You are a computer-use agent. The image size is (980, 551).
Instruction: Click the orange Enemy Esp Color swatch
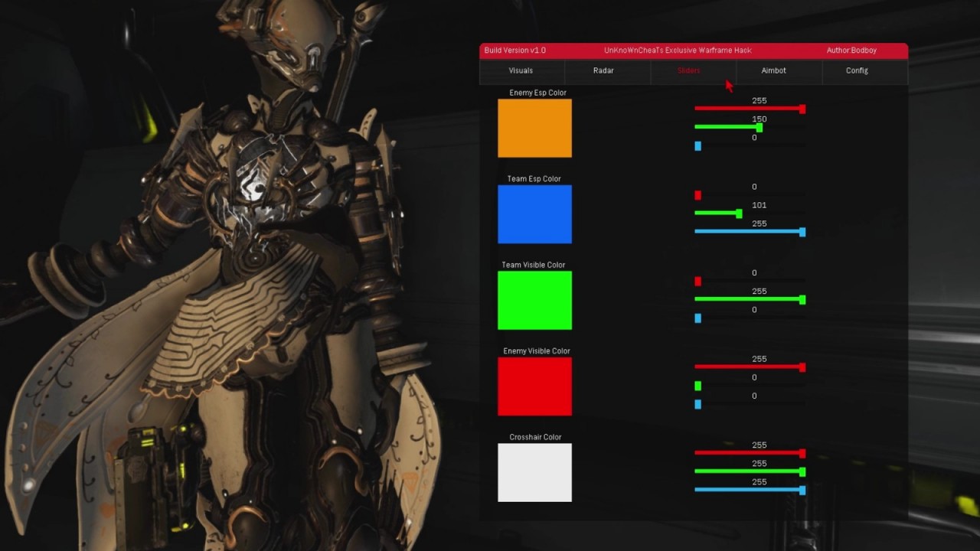534,129
